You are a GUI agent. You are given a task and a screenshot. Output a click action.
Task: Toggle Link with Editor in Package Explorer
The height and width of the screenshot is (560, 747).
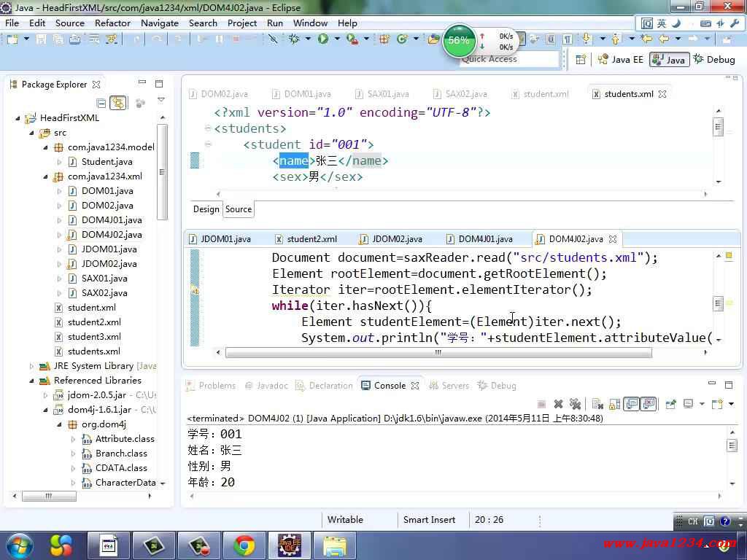click(x=118, y=103)
